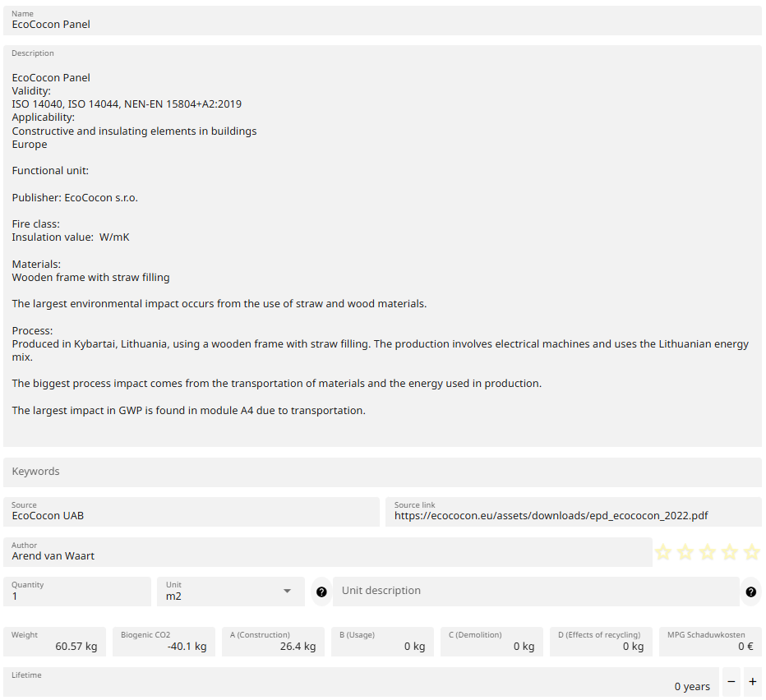Give a five star rating

pyautogui.click(x=751, y=553)
